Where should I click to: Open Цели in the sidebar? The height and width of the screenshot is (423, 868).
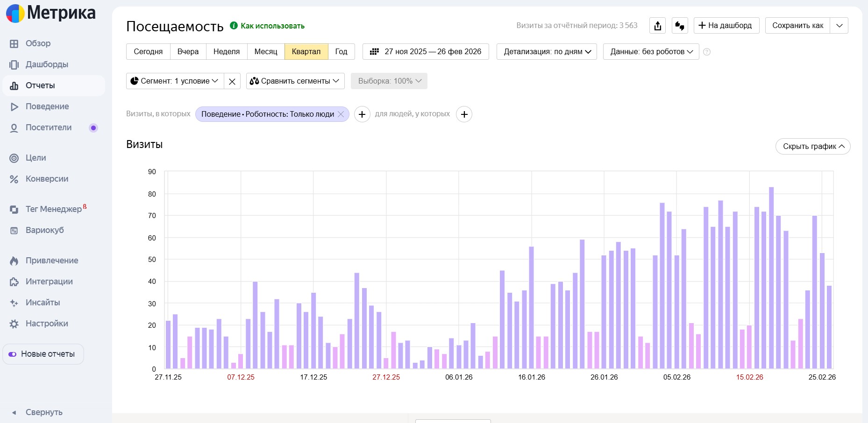click(x=36, y=158)
